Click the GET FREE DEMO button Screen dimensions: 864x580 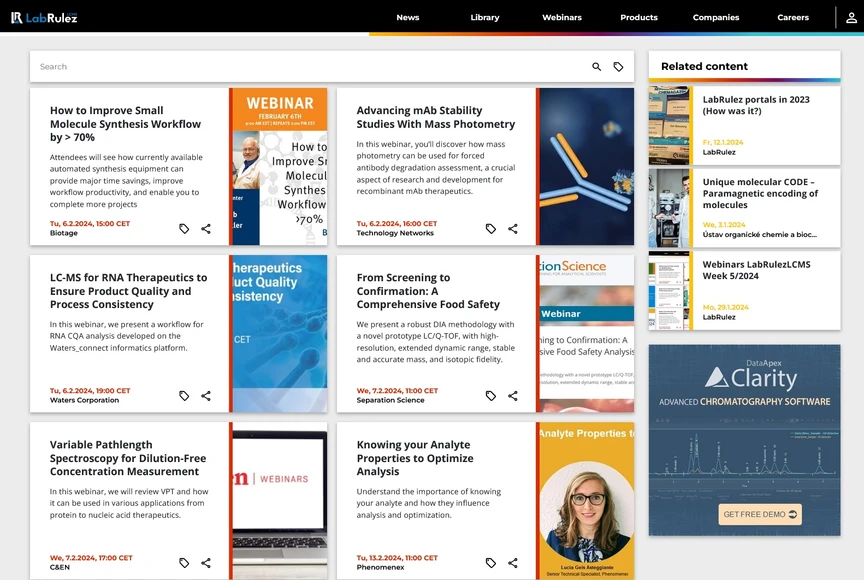click(x=760, y=514)
